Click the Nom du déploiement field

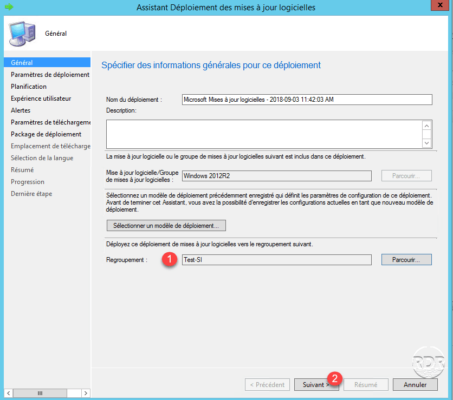[307, 99]
